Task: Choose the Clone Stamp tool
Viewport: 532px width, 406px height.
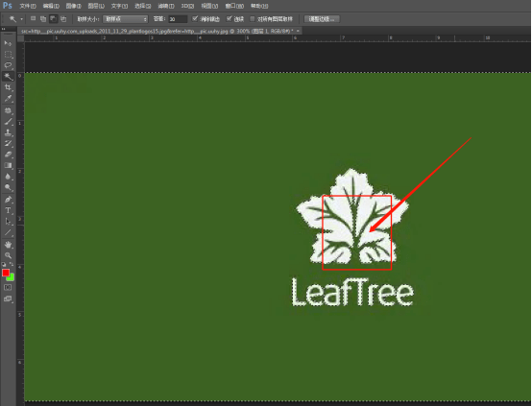Action: point(8,132)
